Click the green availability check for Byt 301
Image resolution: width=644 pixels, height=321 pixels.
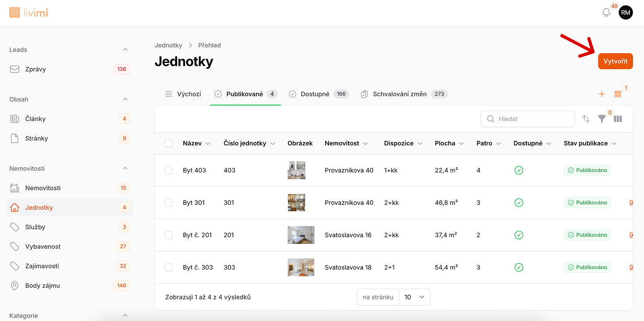[519, 203]
